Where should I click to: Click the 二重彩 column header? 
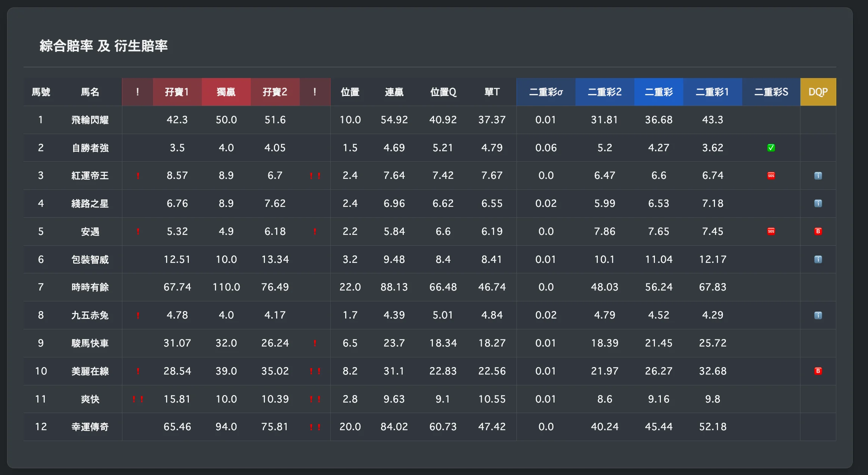[x=659, y=92]
